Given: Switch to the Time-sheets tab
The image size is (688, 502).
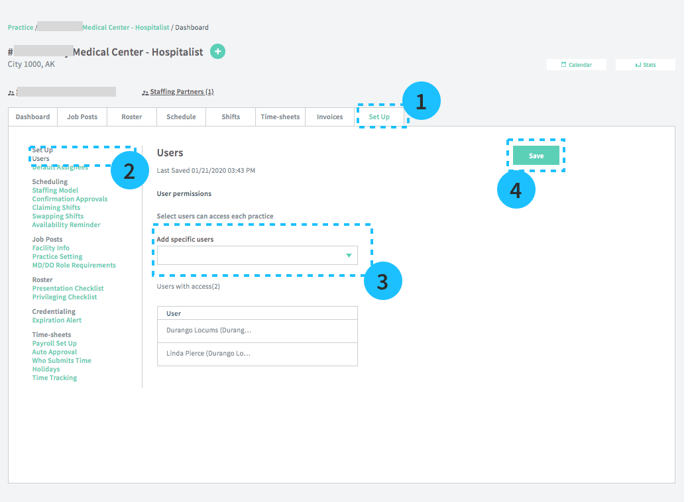Looking at the screenshot, I should pyautogui.click(x=280, y=117).
